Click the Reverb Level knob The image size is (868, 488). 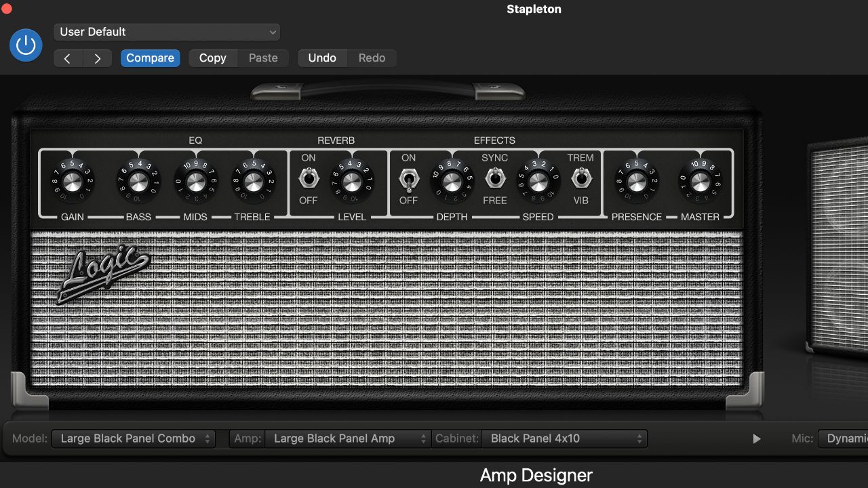point(351,182)
